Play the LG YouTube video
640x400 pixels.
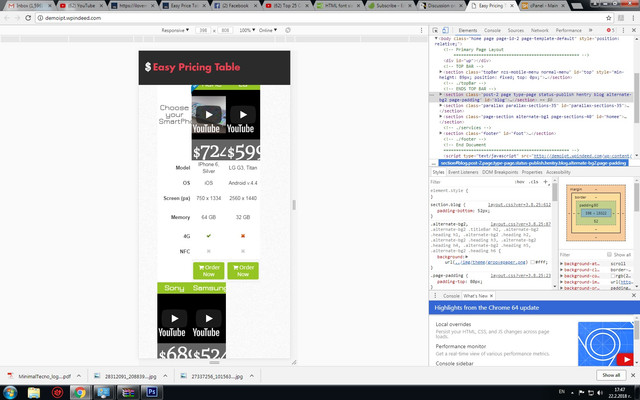tap(243, 115)
